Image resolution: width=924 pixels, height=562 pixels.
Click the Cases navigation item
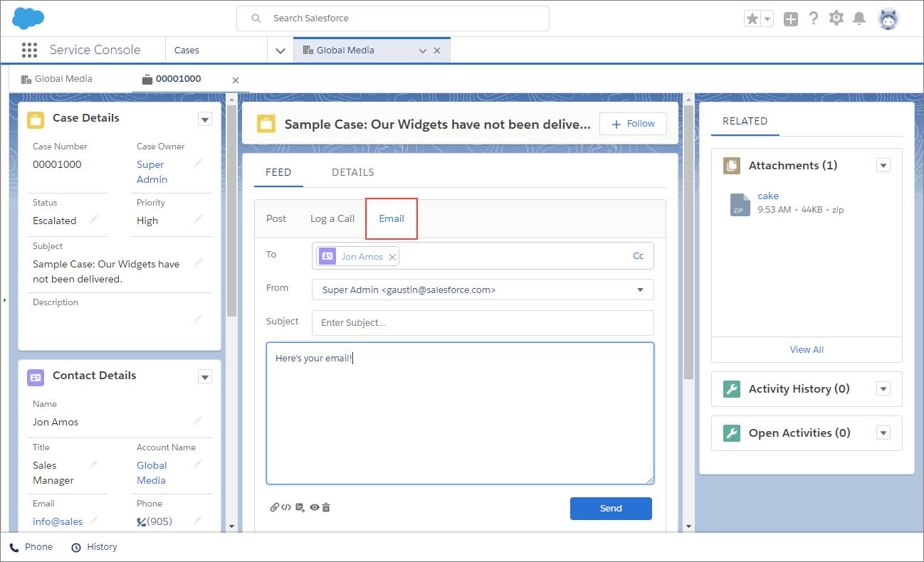[187, 51]
